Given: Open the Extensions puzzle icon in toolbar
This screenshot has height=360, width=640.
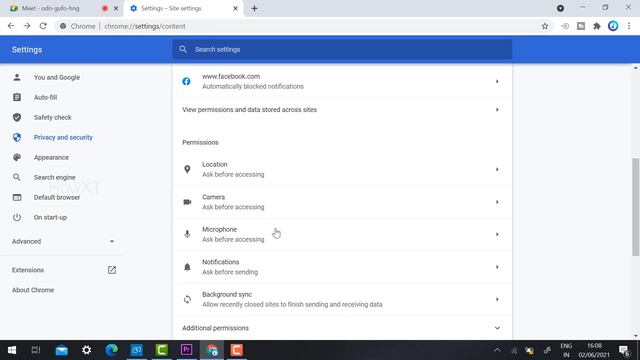Looking at the screenshot, I should point(597,26).
